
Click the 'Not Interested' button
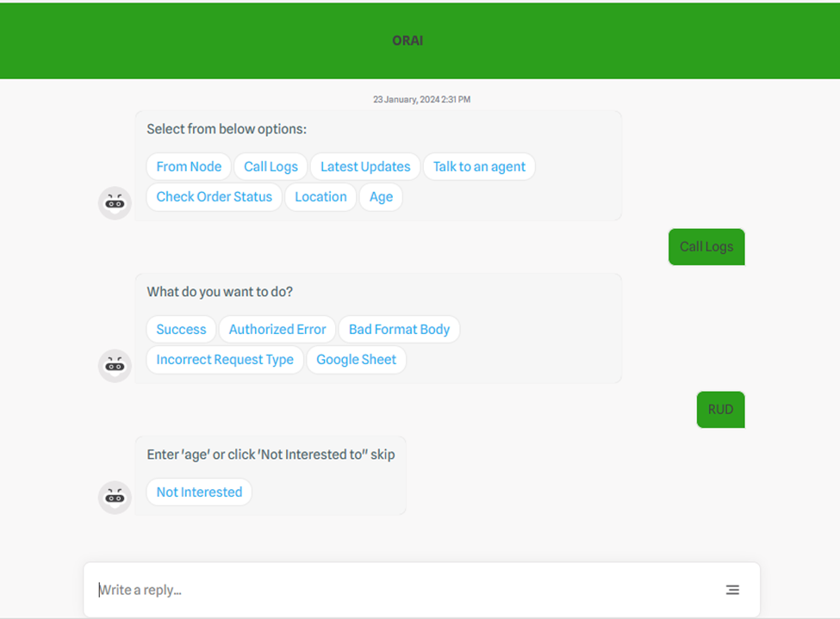pyautogui.click(x=199, y=492)
